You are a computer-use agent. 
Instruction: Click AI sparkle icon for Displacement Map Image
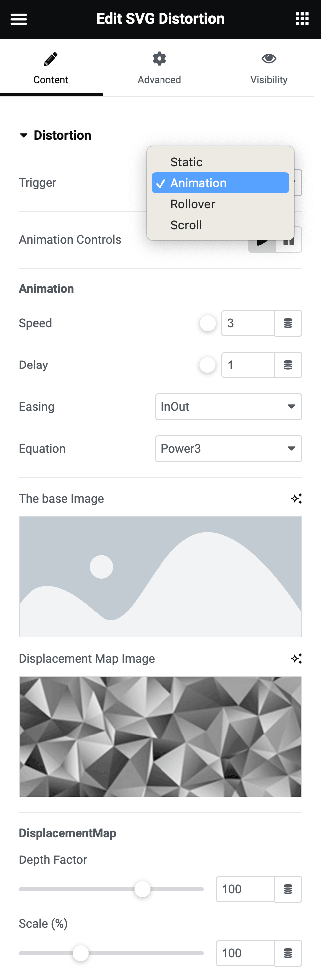point(296,659)
